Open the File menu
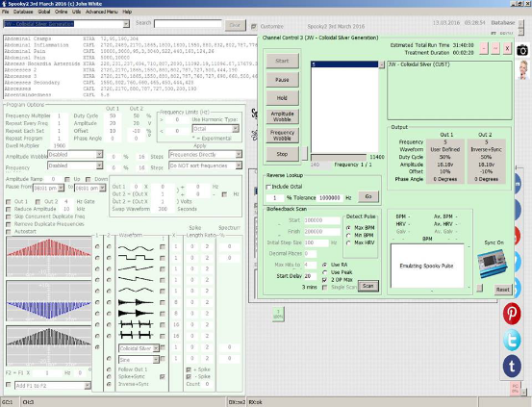This screenshot has width=532, height=407. tap(6, 12)
